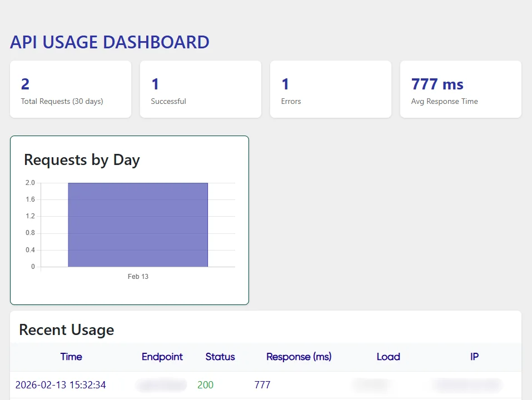Viewport: 532px width, 400px height.
Task: Click the Response (ms) column header
Action: point(299,357)
